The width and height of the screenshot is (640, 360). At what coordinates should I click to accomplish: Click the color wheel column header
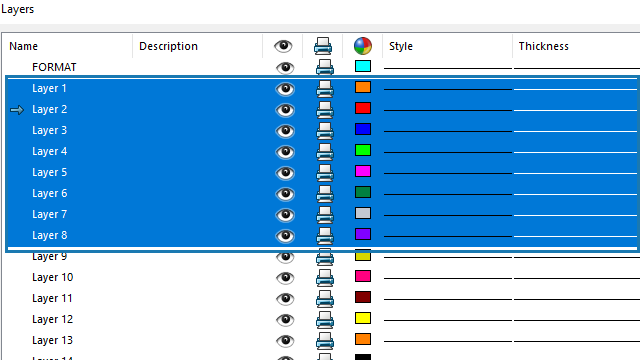click(362, 46)
